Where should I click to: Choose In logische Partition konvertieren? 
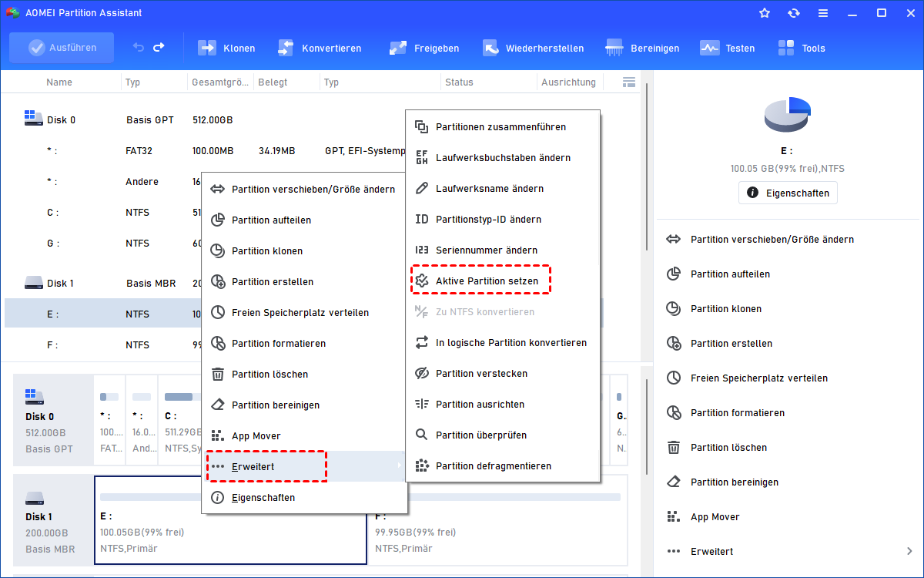click(503, 343)
